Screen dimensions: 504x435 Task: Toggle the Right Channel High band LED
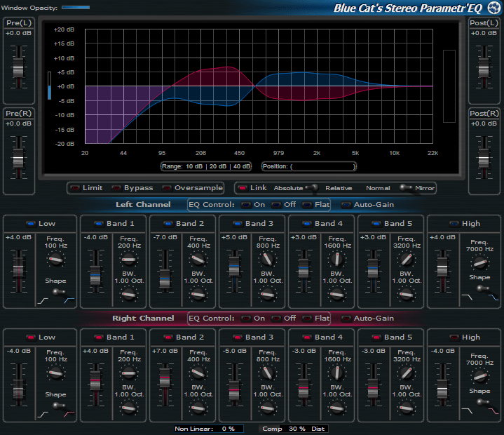pyautogui.click(x=454, y=337)
